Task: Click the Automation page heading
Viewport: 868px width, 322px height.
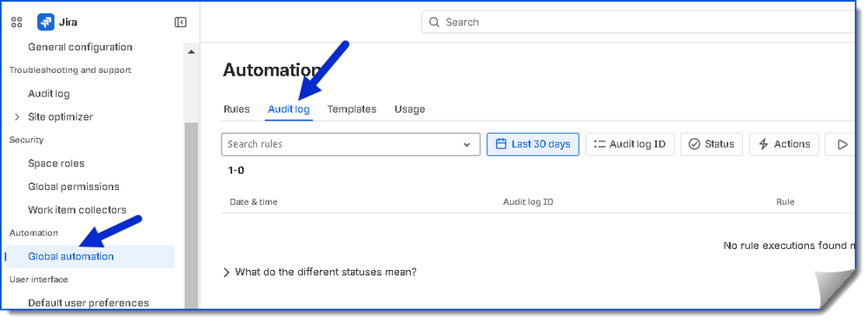Action: tap(272, 70)
